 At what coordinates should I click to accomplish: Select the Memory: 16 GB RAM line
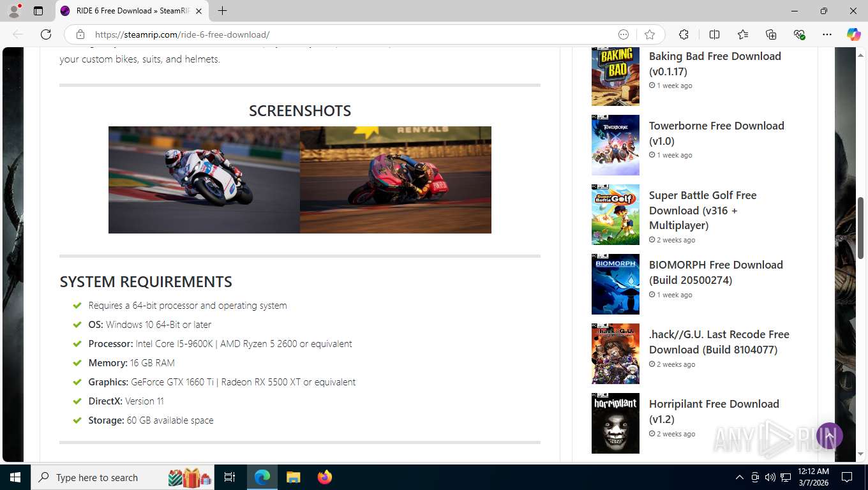[131, 362]
